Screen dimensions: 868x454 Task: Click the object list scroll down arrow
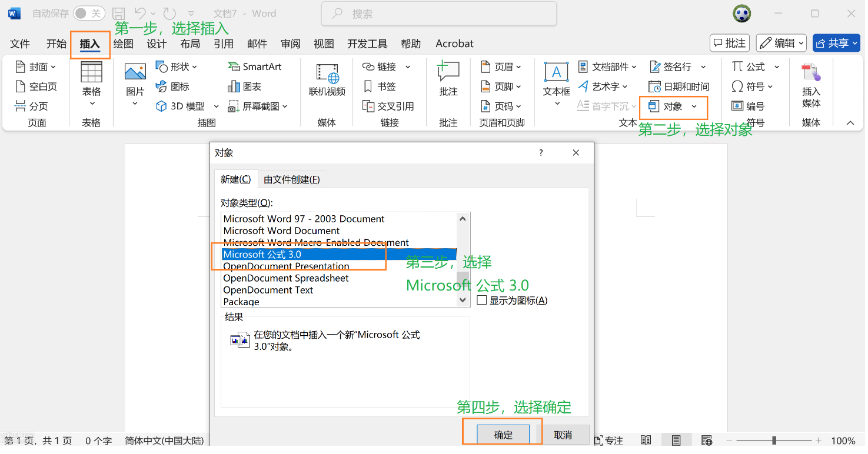click(463, 301)
